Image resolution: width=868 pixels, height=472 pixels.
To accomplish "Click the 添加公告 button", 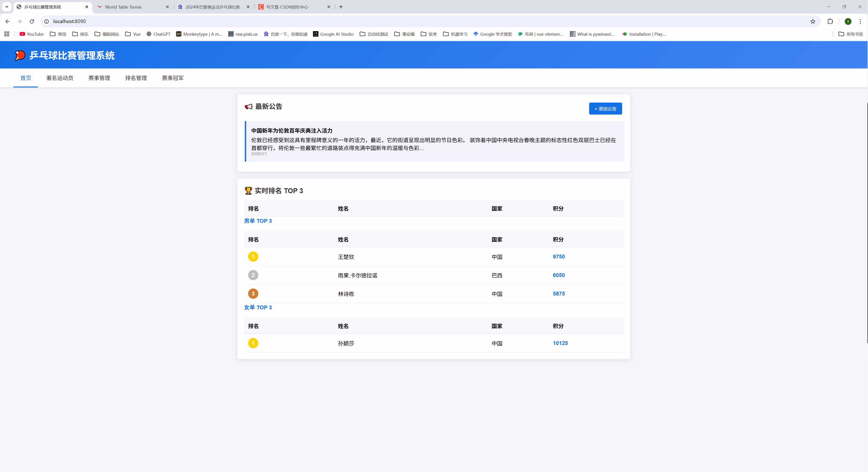I will pos(605,108).
